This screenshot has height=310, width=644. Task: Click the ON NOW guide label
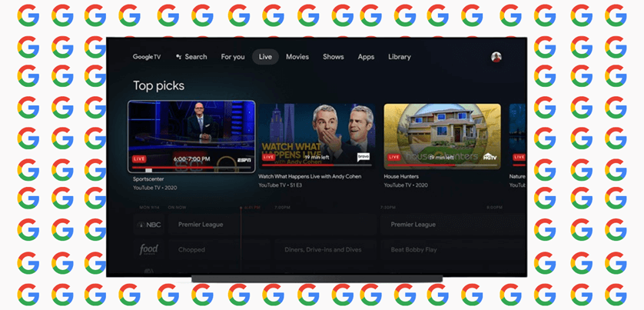click(177, 208)
